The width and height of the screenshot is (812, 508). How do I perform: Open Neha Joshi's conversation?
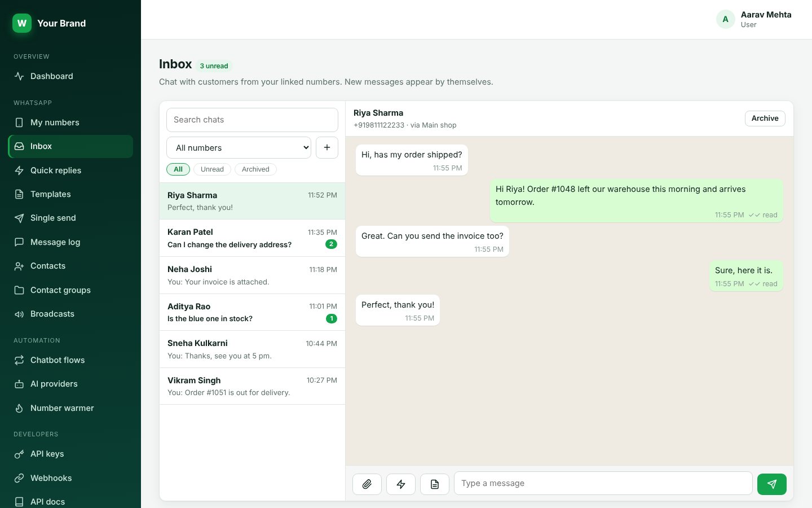tap(252, 275)
